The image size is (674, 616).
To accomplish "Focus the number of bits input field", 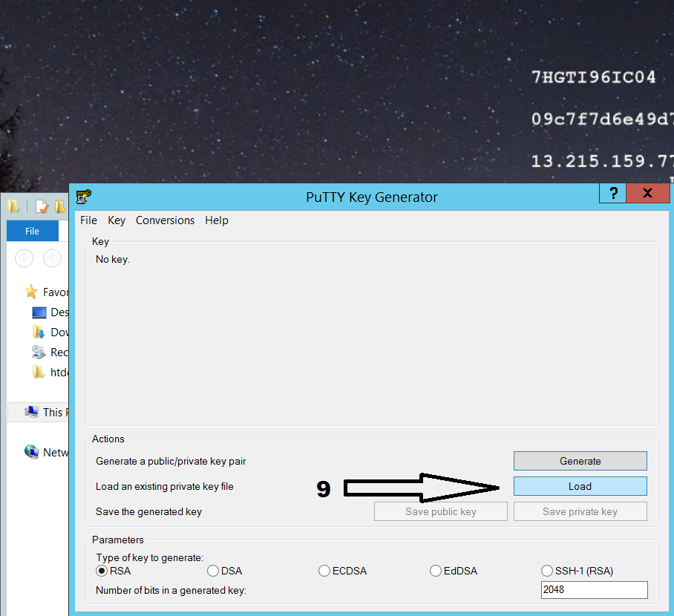I will pyautogui.click(x=594, y=590).
